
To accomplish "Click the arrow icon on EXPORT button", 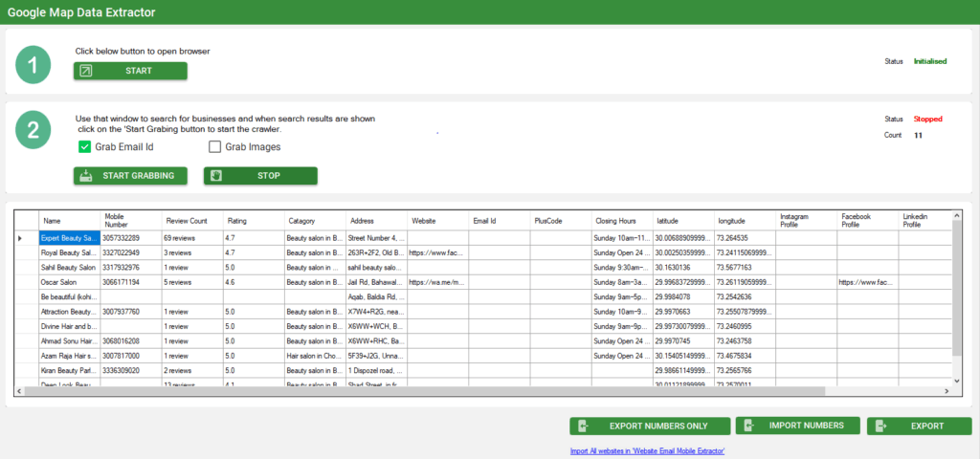I will [880, 426].
